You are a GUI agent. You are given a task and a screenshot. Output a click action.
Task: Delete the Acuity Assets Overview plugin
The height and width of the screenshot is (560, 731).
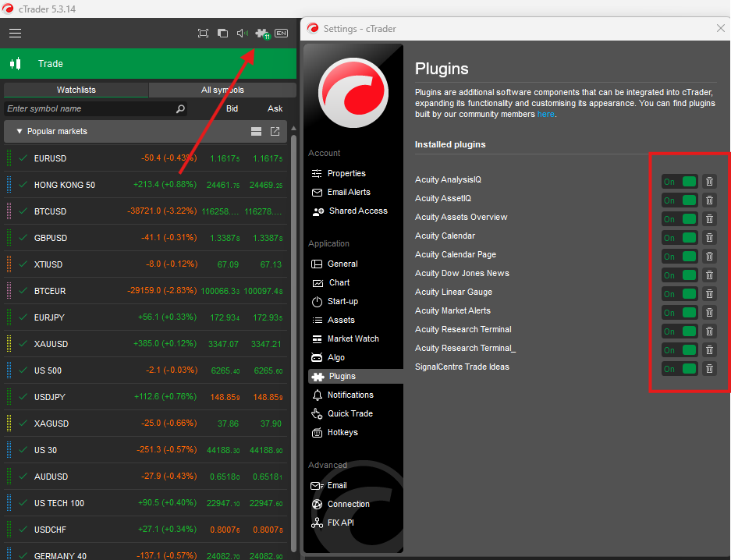click(x=709, y=218)
